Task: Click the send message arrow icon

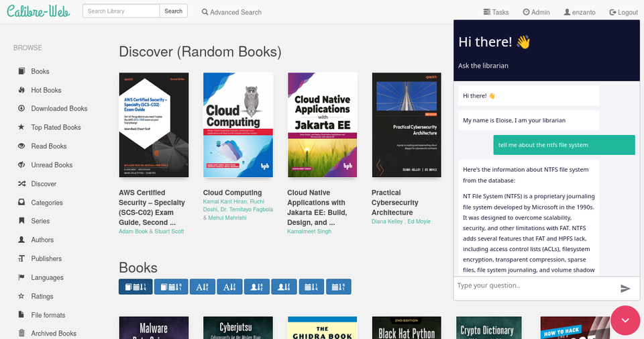Action: pyautogui.click(x=625, y=288)
